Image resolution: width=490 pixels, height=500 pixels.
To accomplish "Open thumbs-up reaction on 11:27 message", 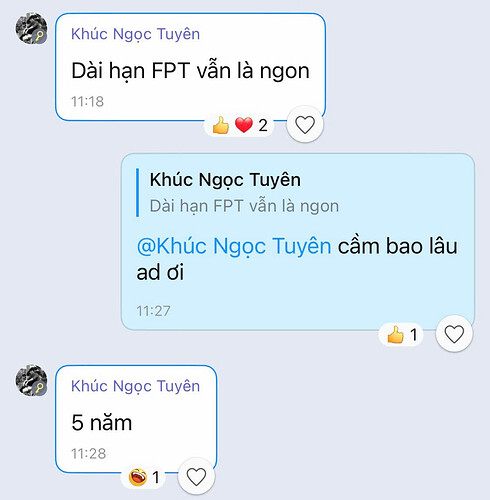I will [401, 334].
